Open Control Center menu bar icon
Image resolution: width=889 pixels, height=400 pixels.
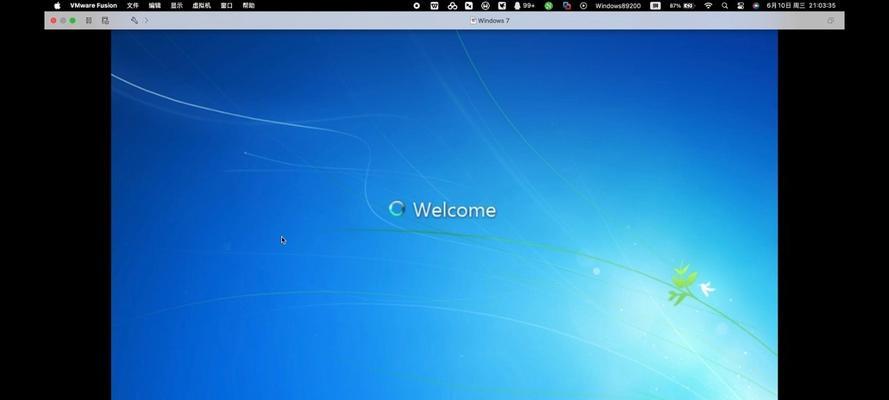point(740,6)
